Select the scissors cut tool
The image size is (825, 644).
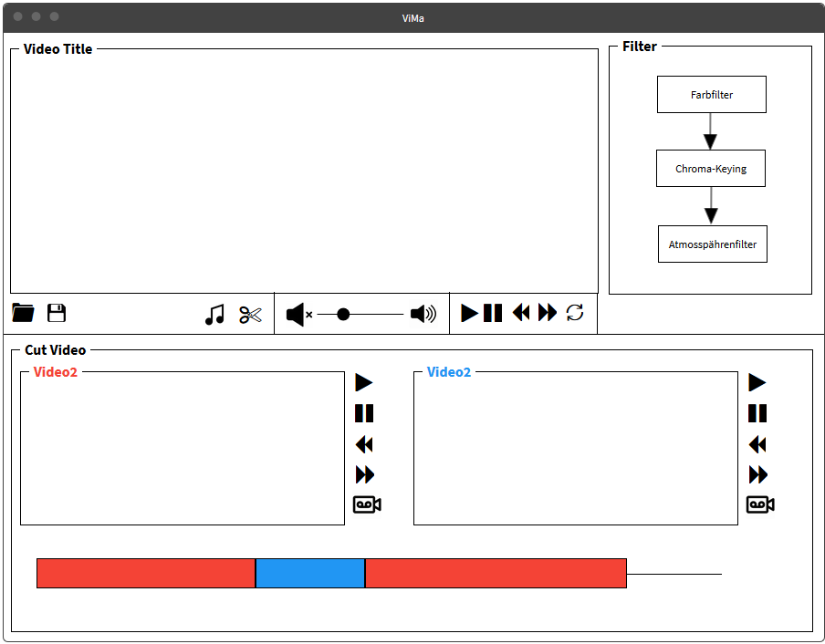pos(250,315)
